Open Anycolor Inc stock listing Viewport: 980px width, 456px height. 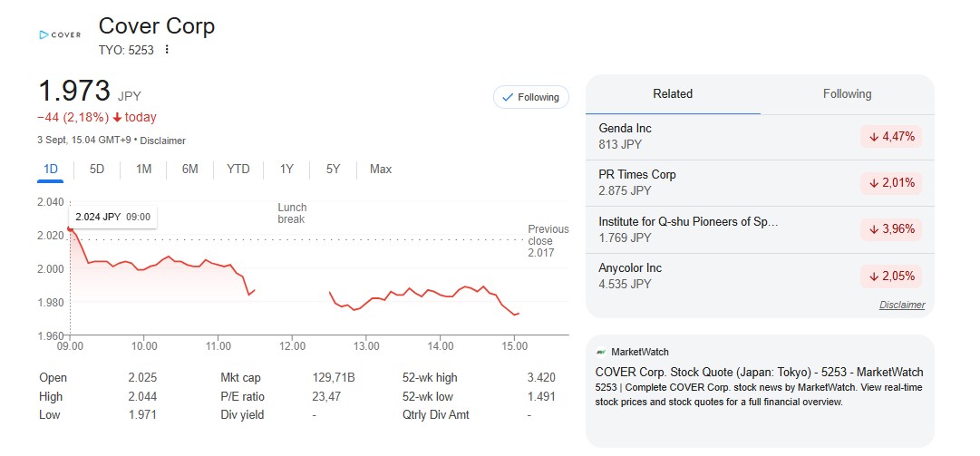coord(630,268)
